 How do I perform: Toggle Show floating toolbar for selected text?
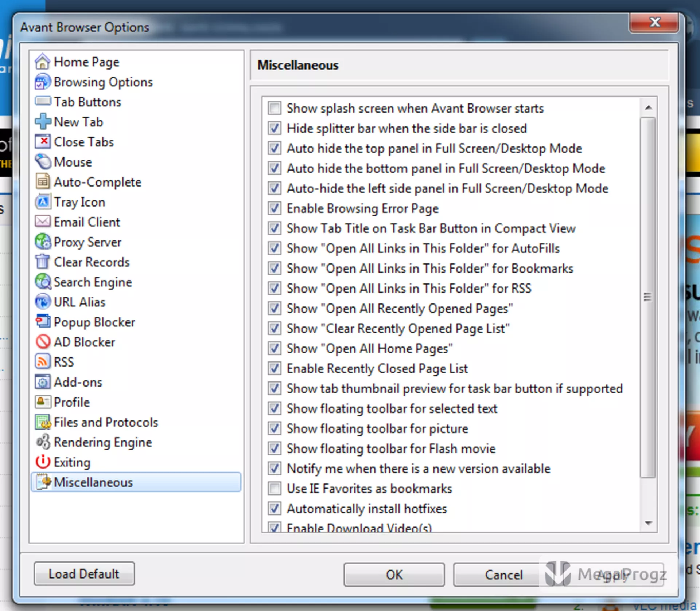274,408
